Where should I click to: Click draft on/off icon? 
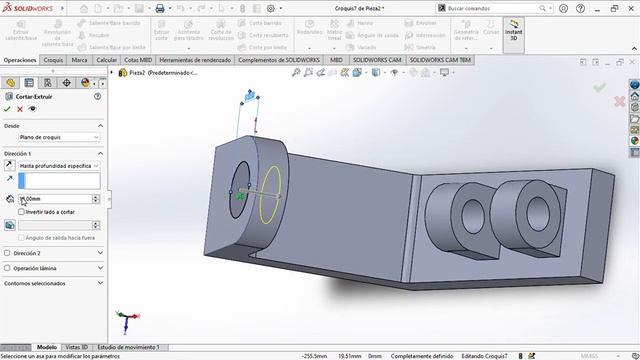10,225
